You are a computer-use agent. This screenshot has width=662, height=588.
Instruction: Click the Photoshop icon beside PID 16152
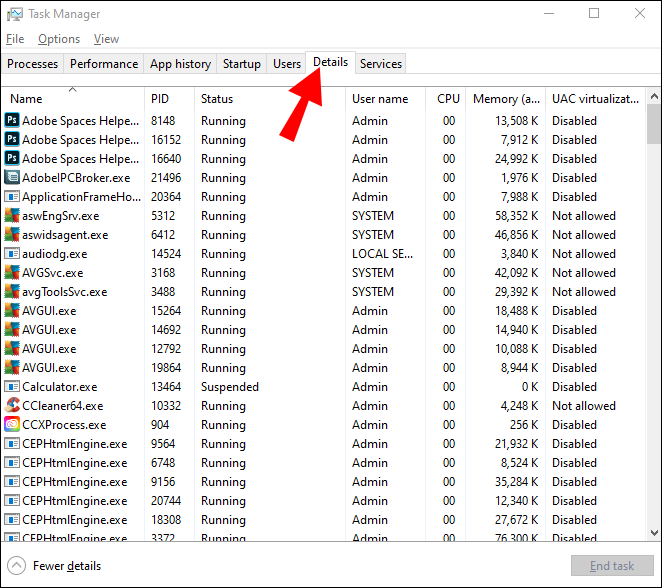12,139
